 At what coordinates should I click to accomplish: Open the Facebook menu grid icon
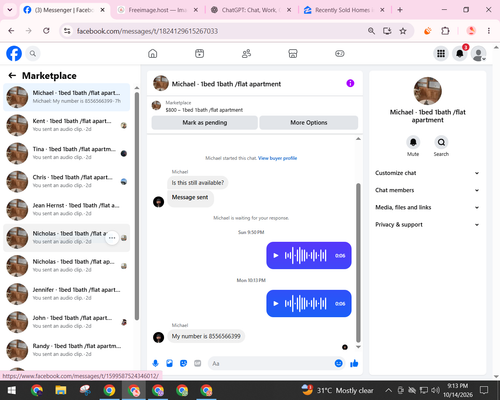click(x=441, y=53)
